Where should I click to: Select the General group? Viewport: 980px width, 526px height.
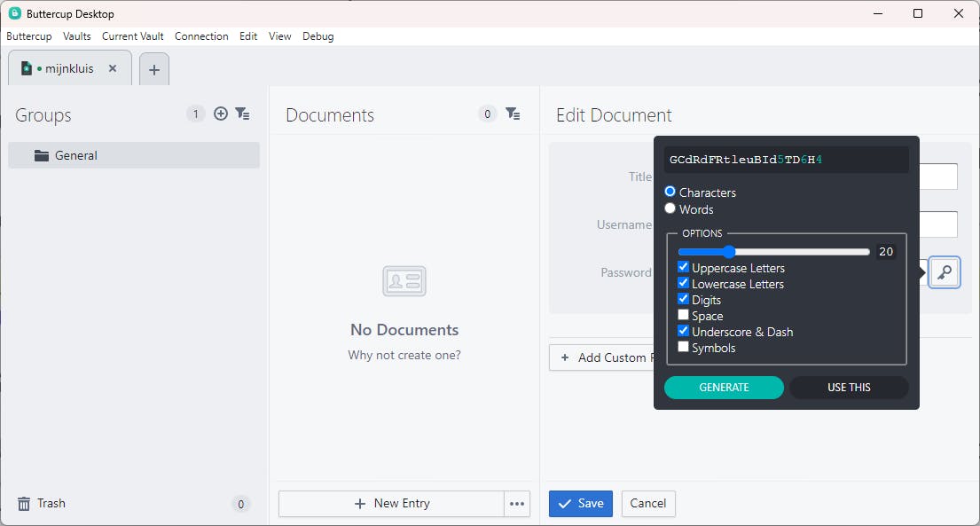[134, 155]
